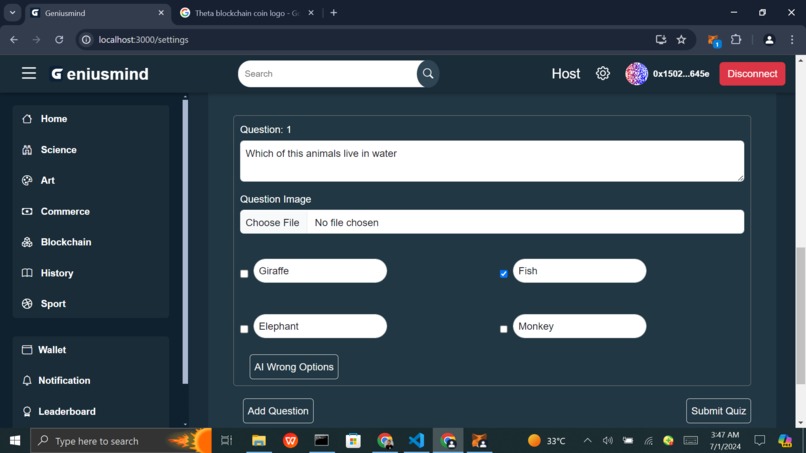Open a new browser tab
This screenshot has width=806, height=453.
click(x=334, y=13)
